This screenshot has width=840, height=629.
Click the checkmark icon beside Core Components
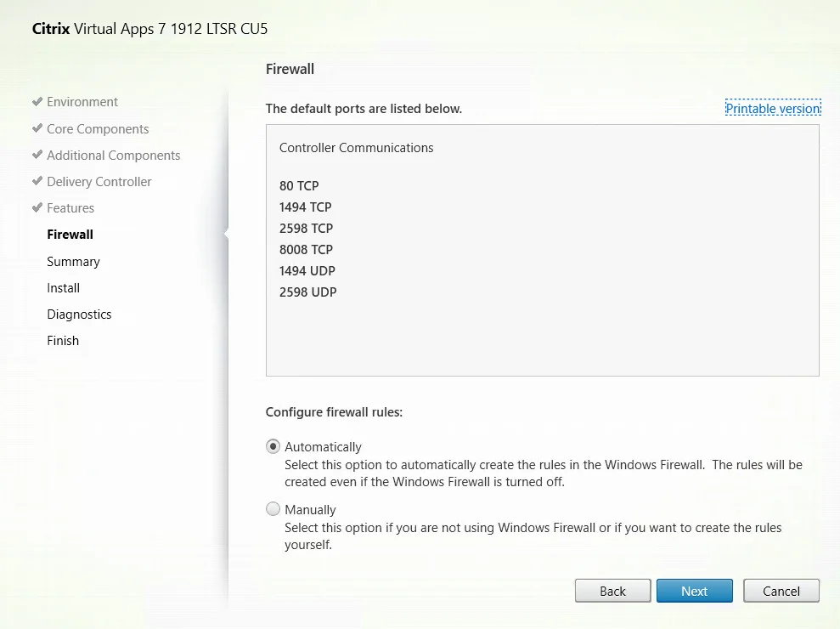(37, 128)
